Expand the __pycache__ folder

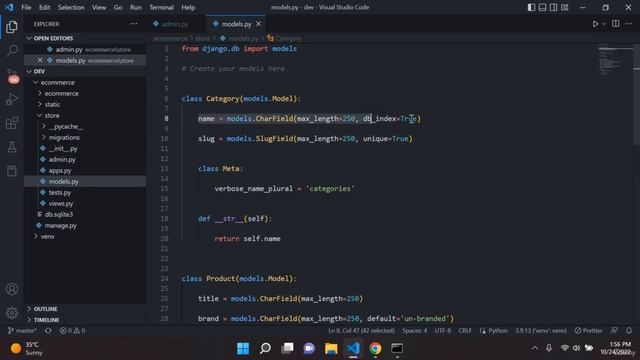[85, 127]
